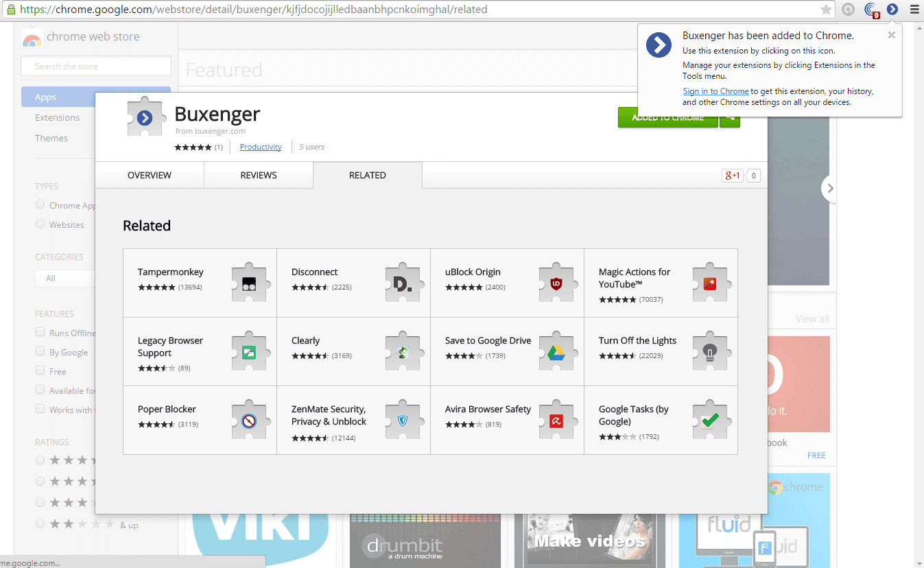This screenshot has height=568, width=924.
Task: Click the Tampermonkey title text
Action: pyautogui.click(x=171, y=272)
